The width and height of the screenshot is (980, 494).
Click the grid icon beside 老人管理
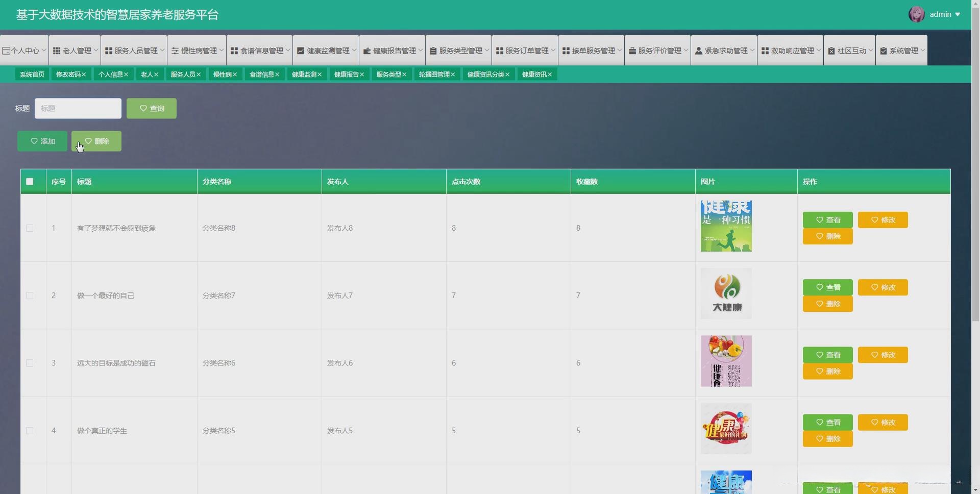click(x=57, y=51)
